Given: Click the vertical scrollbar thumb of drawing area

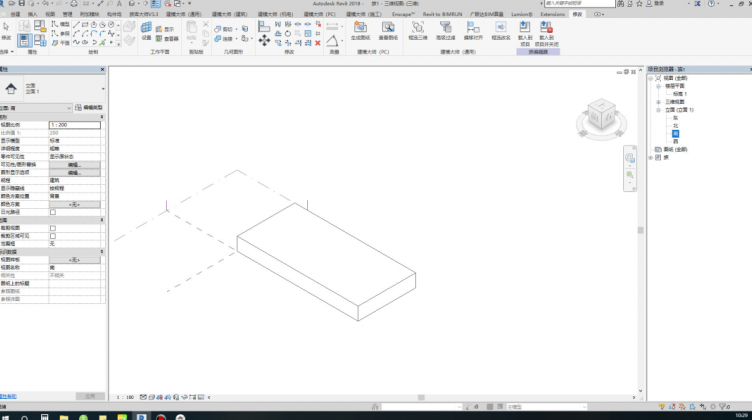Looking at the screenshot, I should click(640, 230).
